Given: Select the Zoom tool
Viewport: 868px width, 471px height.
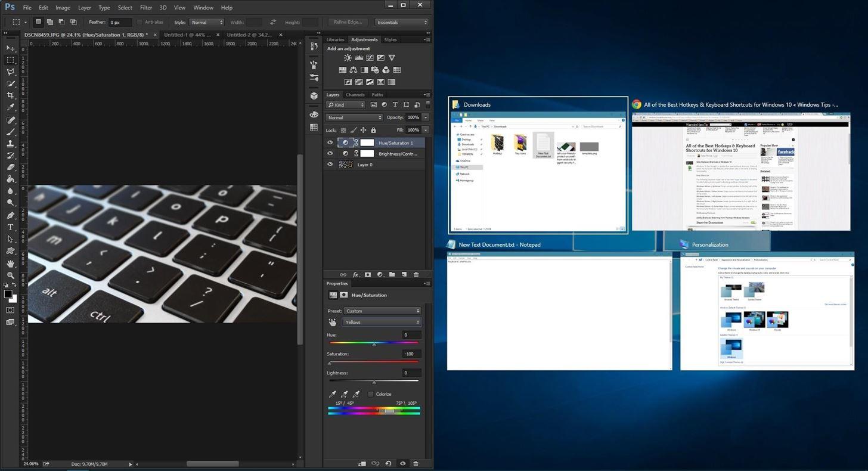Looking at the screenshot, I should point(10,275).
